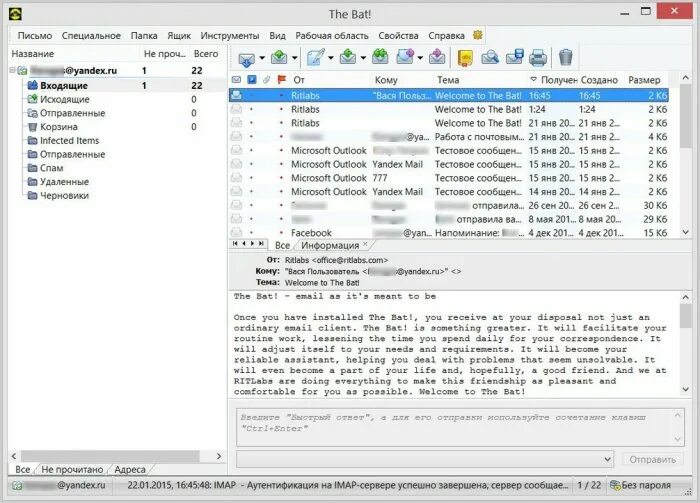Image resolution: width=700 pixels, height=503 pixels.
Task: Click The Bat! application icon in title bar
Action: point(15,14)
